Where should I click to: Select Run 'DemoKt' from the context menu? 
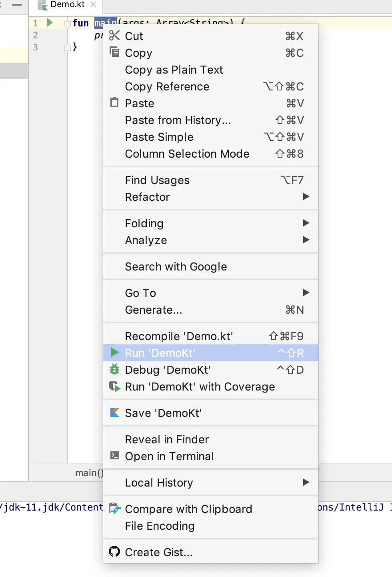[160, 353]
